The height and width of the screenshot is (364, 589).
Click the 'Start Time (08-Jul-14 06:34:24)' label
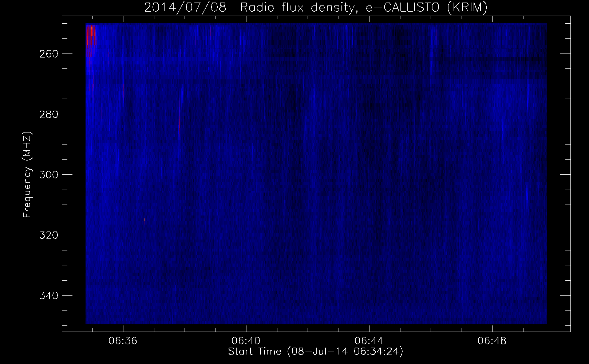click(x=316, y=352)
